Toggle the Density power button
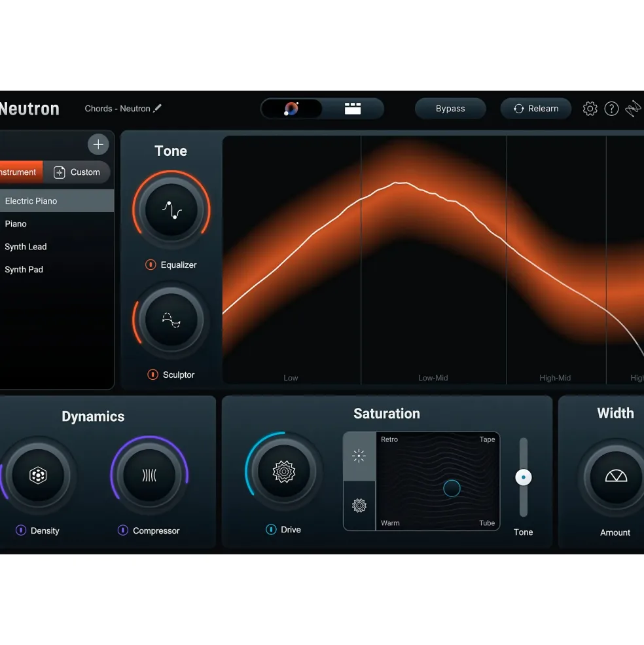 click(21, 530)
